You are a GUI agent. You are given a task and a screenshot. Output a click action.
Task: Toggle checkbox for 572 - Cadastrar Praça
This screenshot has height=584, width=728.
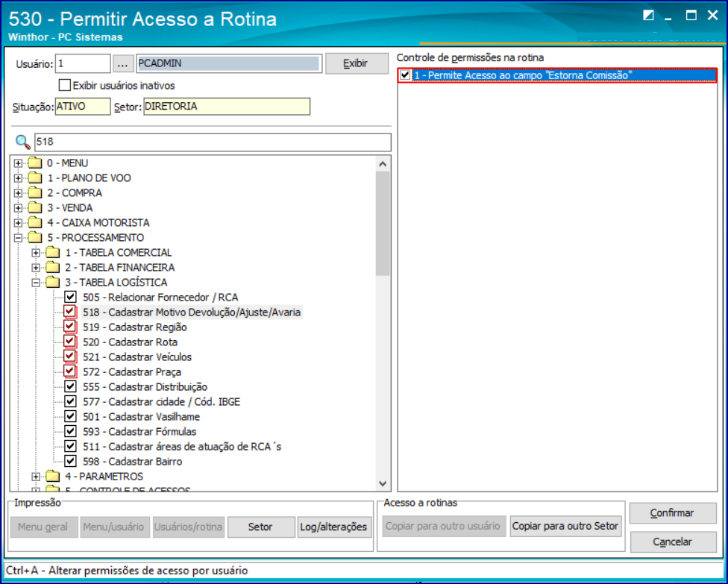click(x=70, y=371)
